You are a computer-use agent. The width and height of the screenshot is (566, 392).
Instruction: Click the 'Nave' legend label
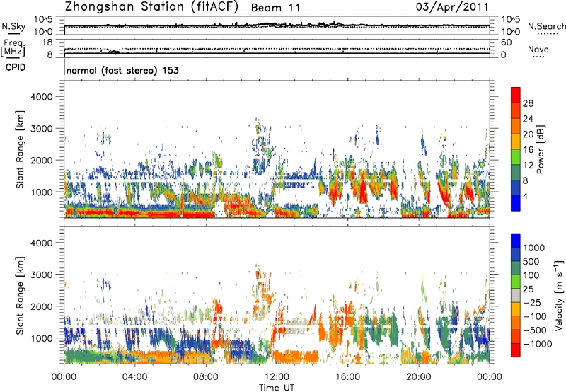538,49
